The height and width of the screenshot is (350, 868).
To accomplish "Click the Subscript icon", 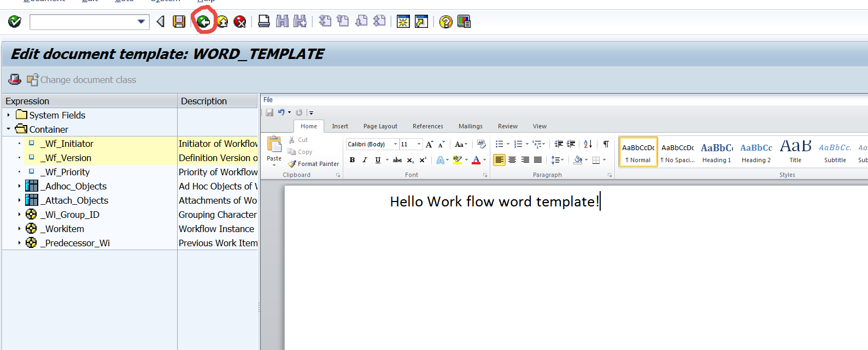I will [410, 160].
